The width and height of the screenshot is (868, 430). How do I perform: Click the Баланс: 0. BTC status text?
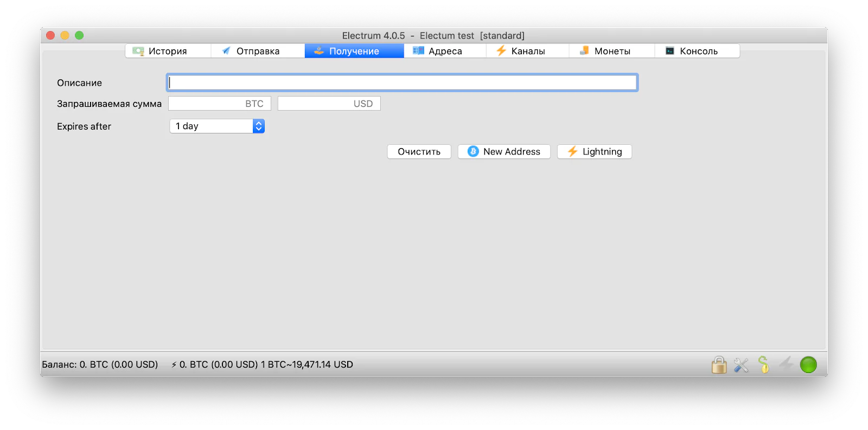click(100, 364)
